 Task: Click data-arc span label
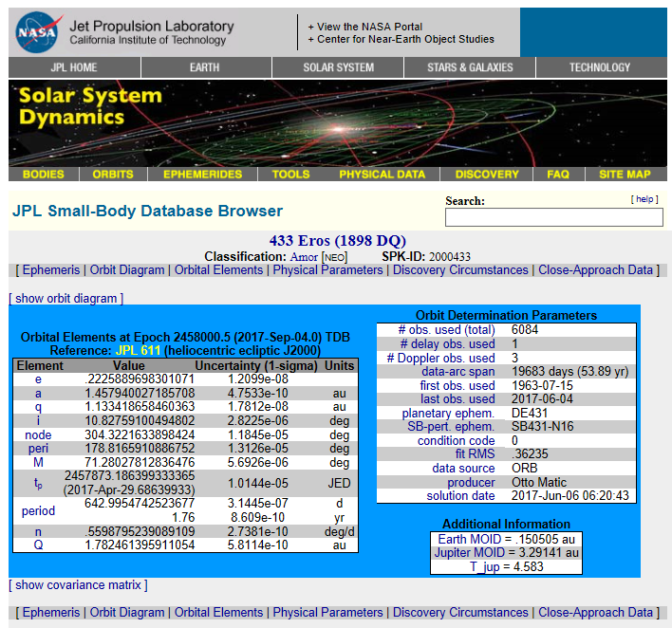tap(458, 372)
